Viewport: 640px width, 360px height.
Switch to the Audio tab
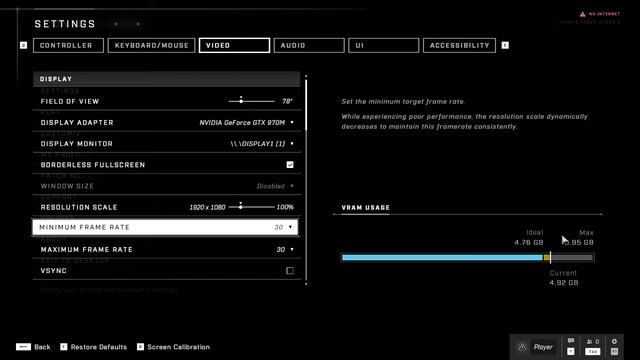click(x=309, y=45)
